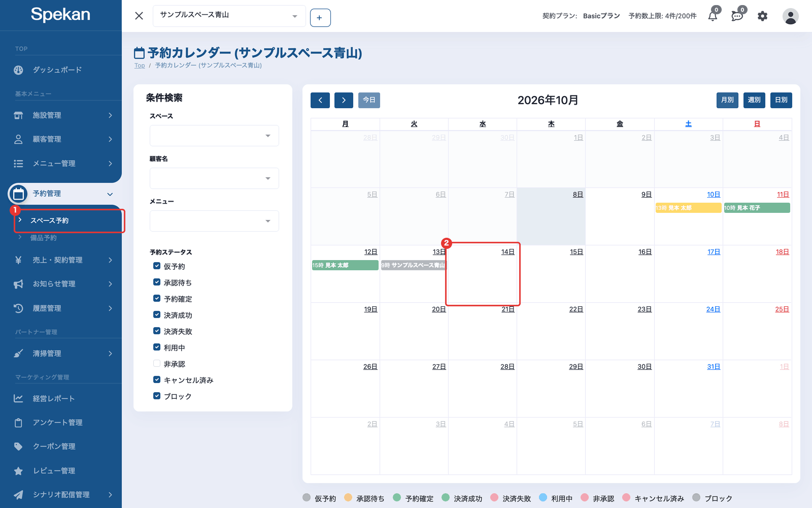This screenshot has height=508, width=812.
Task: Open the user profile avatar
Action: 790,16
